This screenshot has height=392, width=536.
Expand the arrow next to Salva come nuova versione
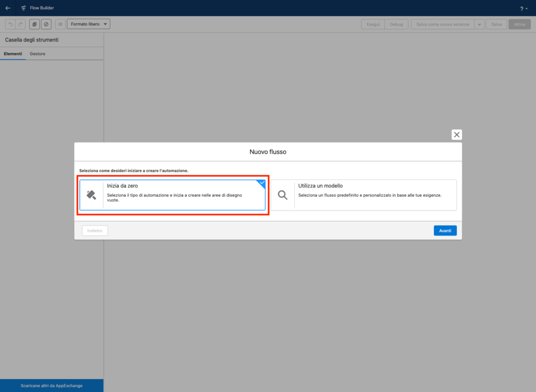(x=479, y=25)
